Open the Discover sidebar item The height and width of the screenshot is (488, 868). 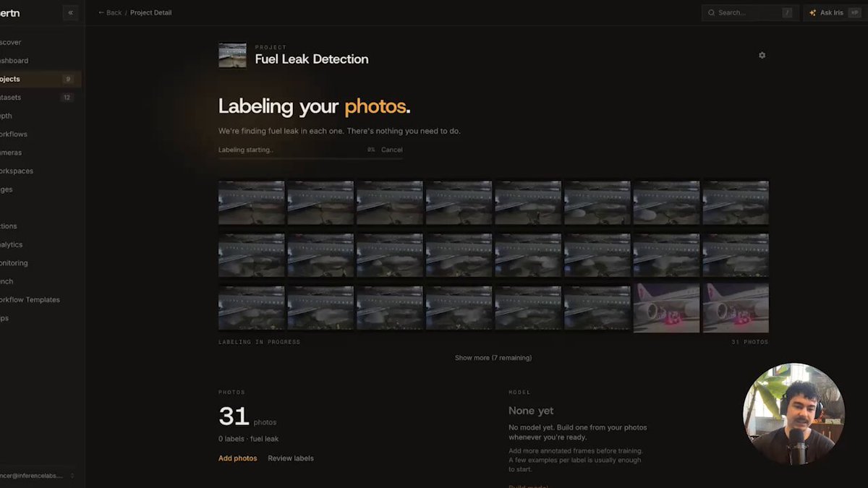pyautogui.click(x=10, y=42)
